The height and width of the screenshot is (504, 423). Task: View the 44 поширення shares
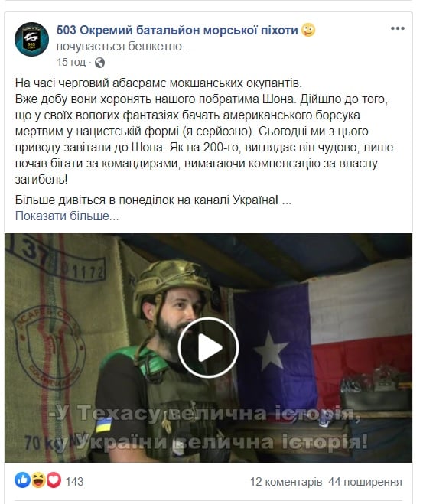point(365,482)
